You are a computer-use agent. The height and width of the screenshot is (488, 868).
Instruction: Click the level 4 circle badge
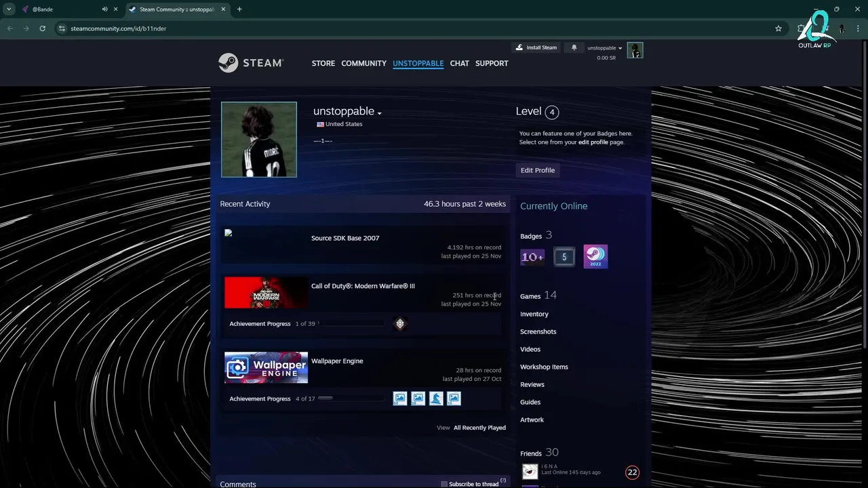552,113
